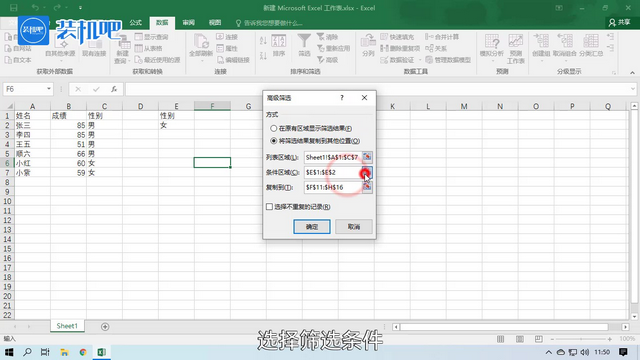Expand From Other Sources (自其他来源) dropdown
This screenshot has height=360, width=640.
[x=60, y=61]
